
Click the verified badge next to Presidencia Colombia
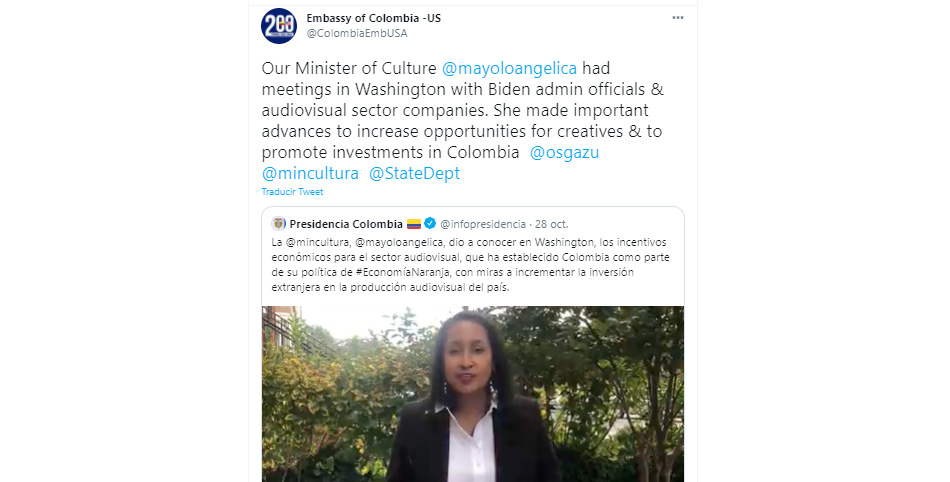click(430, 223)
